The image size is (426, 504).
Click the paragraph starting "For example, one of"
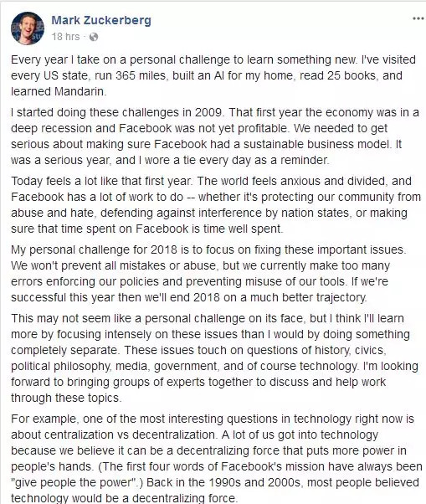coord(216,458)
